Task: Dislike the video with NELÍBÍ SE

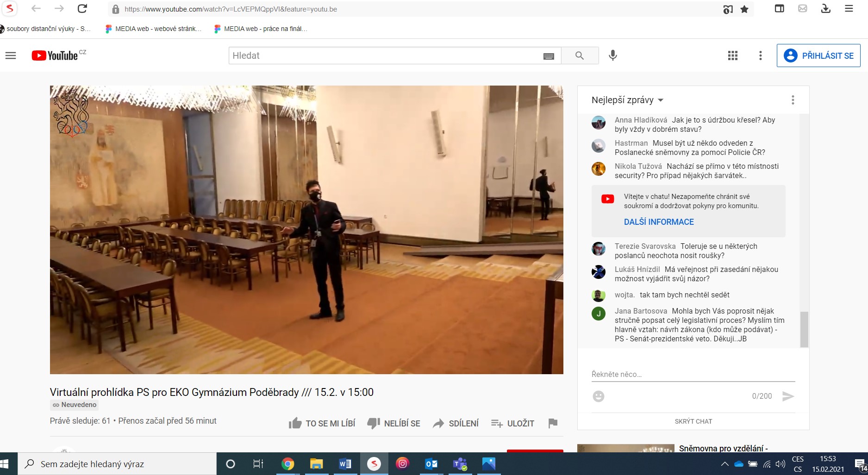Action: point(394,423)
